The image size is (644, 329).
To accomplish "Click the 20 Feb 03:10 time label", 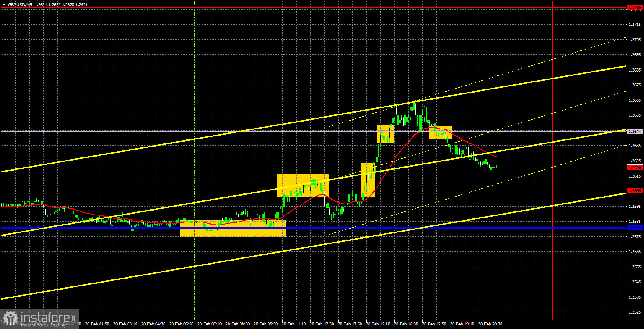I will coord(125,324).
